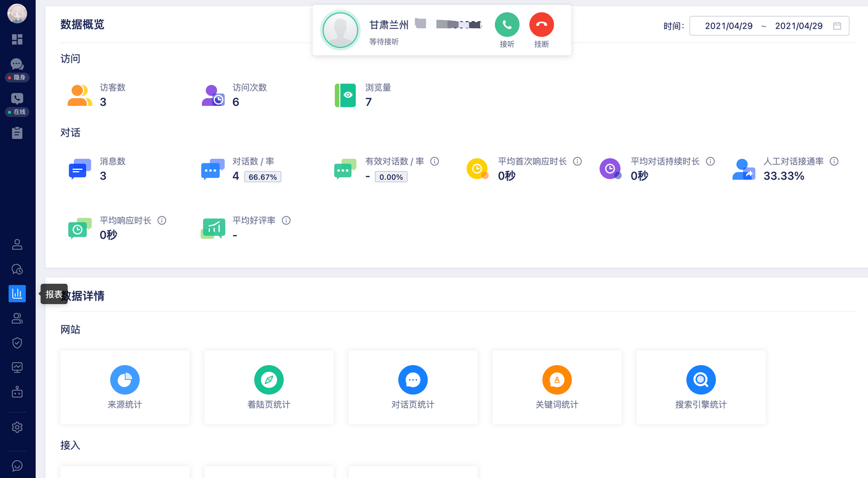The height and width of the screenshot is (478, 868).
Task: Click the start date 2021/04/29 field
Action: pos(729,26)
